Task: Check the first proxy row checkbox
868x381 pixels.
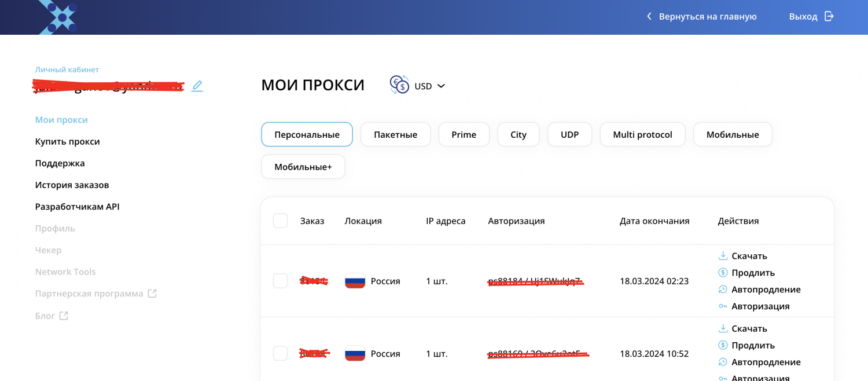Action: [280, 281]
